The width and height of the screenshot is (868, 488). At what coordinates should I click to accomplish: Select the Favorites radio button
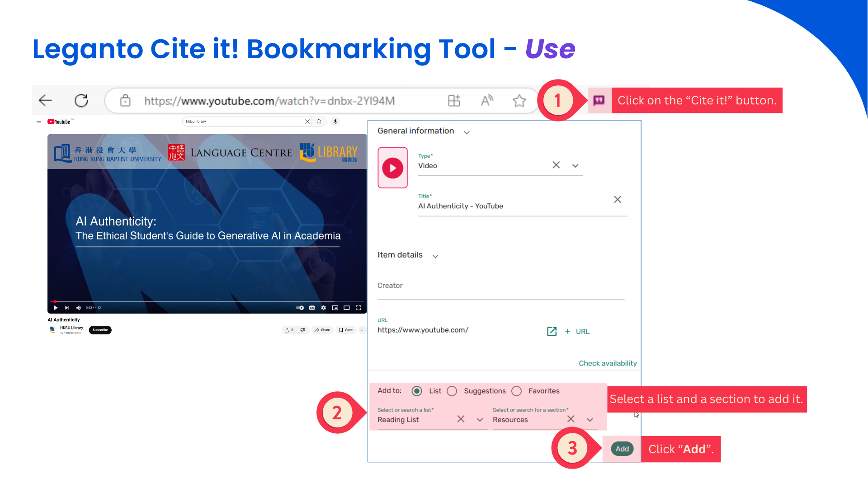(516, 391)
